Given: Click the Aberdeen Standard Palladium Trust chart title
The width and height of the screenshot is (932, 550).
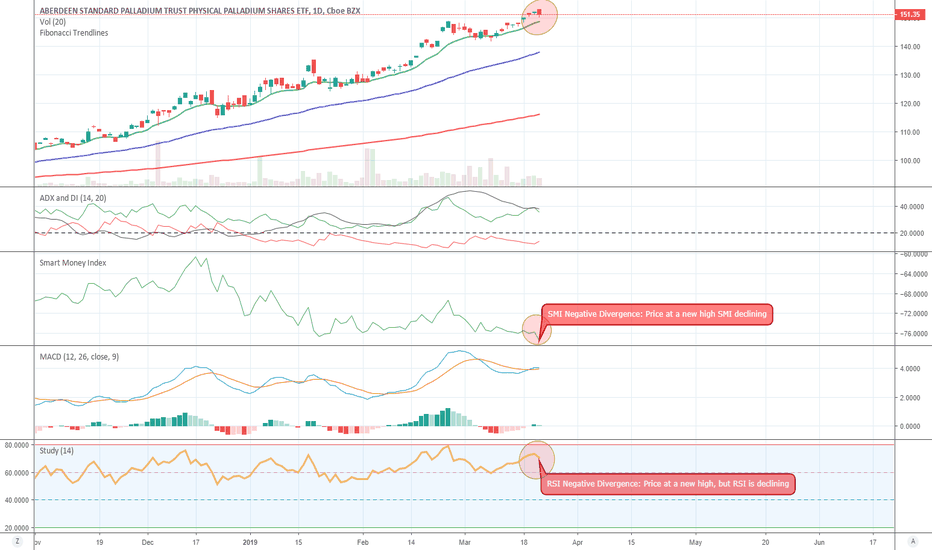Looking at the screenshot, I should (x=200, y=11).
